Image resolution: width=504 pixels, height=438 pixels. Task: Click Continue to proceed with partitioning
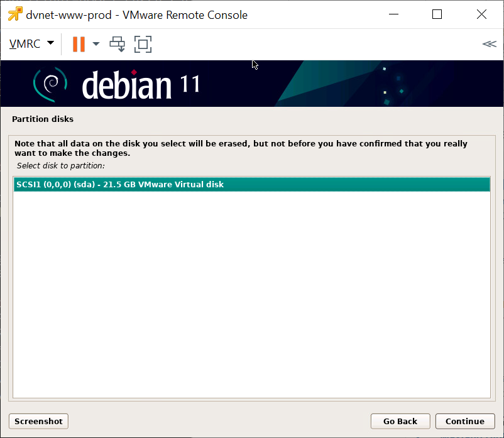pyautogui.click(x=465, y=421)
